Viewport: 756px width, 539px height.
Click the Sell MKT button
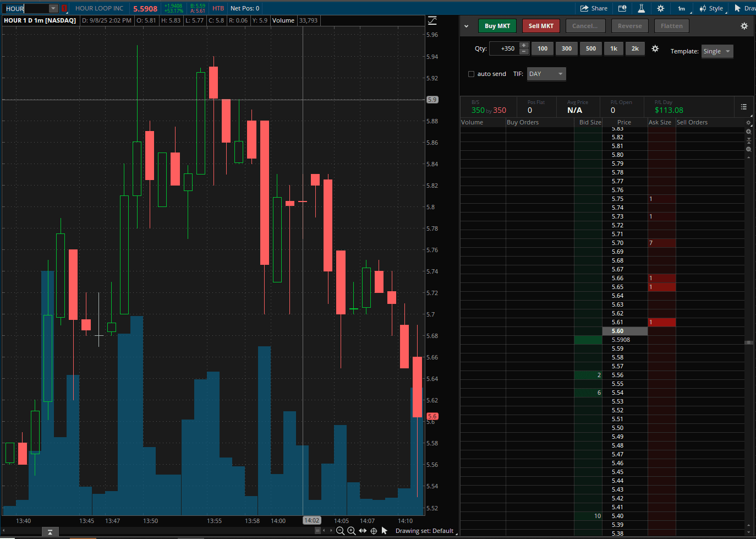[541, 26]
